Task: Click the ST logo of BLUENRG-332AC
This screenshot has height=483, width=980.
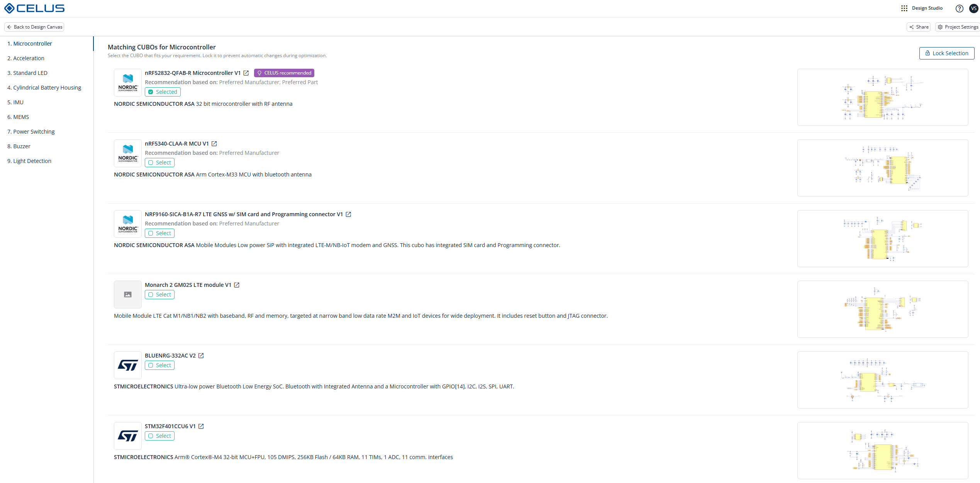Action: click(128, 365)
